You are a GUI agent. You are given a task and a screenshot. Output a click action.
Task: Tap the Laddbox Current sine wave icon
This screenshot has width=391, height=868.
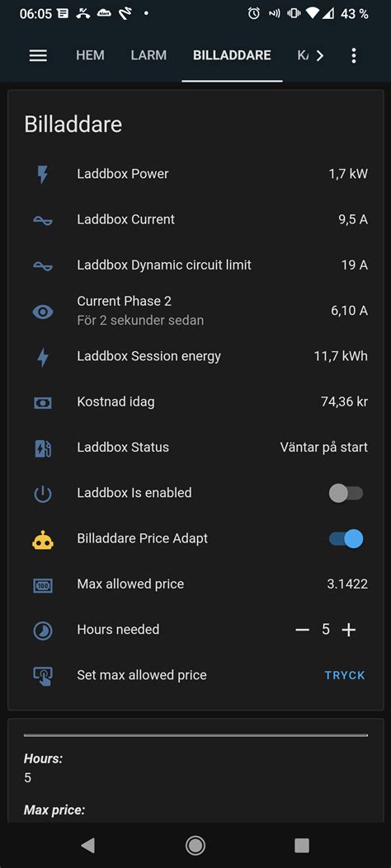click(x=43, y=220)
